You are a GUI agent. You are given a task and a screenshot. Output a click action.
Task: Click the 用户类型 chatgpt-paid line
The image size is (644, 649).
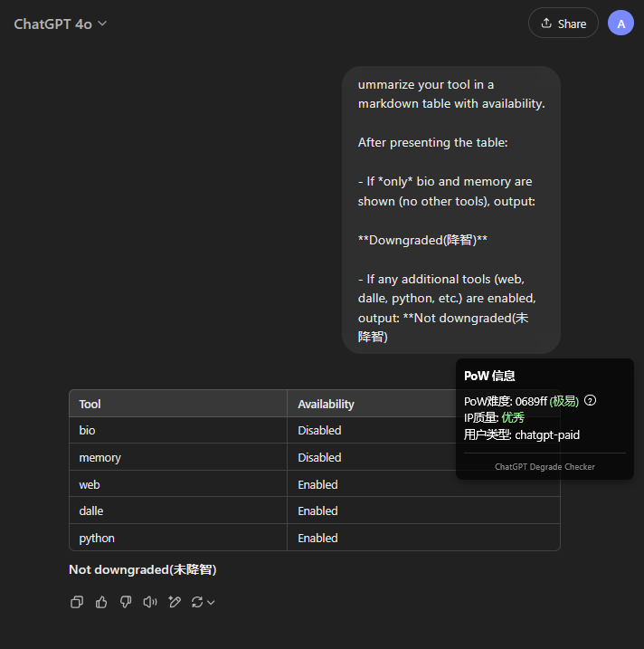pyautogui.click(x=522, y=435)
